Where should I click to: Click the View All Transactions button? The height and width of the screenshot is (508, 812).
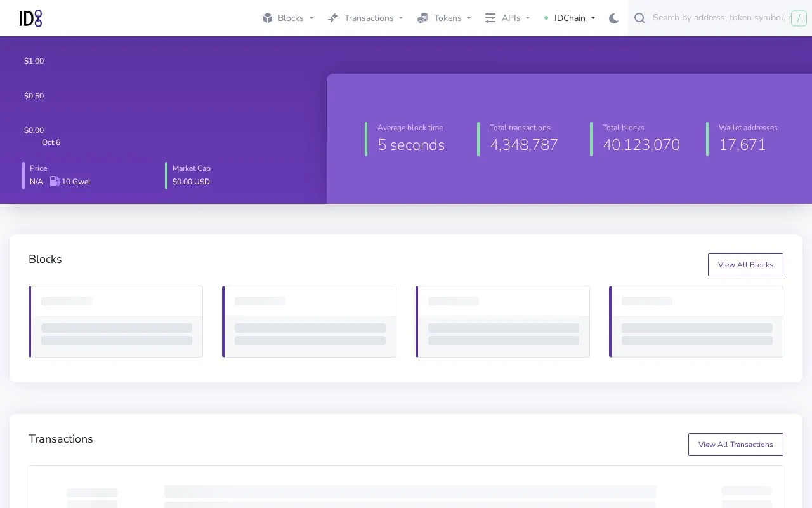point(736,444)
